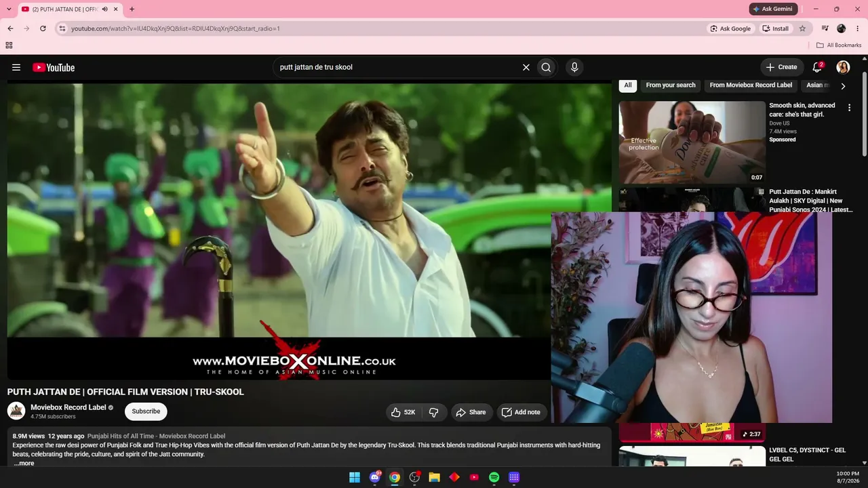Viewport: 868px width, 488px height.
Task: Open Chrome media controls icon
Action: [x=825, y=28]
